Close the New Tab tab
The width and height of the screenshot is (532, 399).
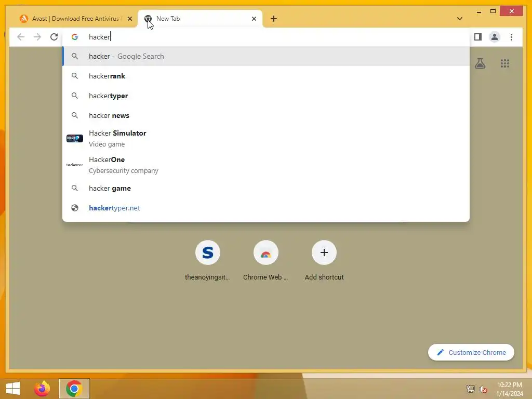[x=254, y=19]
